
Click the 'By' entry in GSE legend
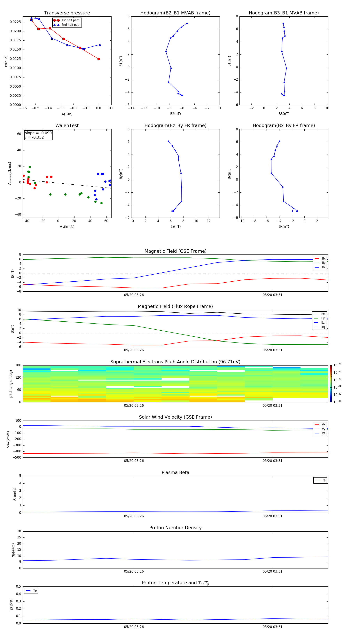[x=320, y=263]
